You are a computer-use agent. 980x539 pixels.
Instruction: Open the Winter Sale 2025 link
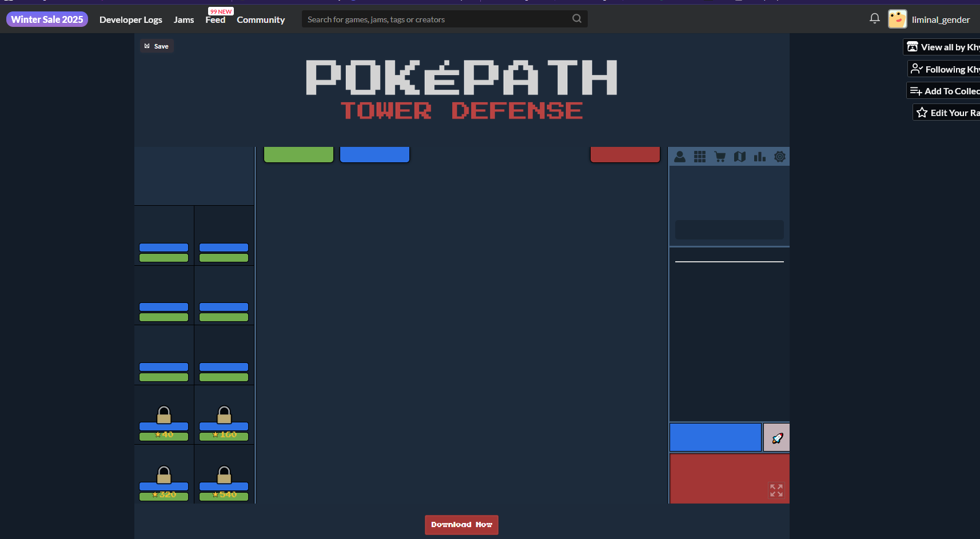tap(47, 19)
